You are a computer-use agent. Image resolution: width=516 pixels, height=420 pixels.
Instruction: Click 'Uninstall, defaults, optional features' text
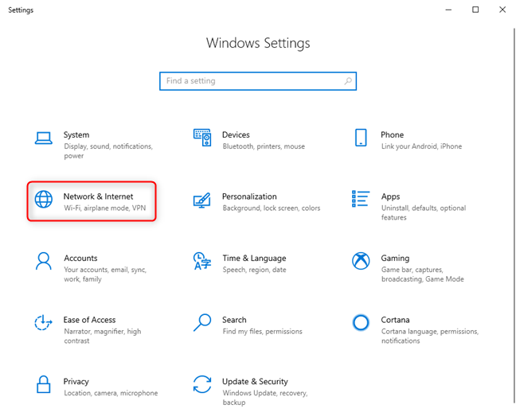click(x=424, y=212)
